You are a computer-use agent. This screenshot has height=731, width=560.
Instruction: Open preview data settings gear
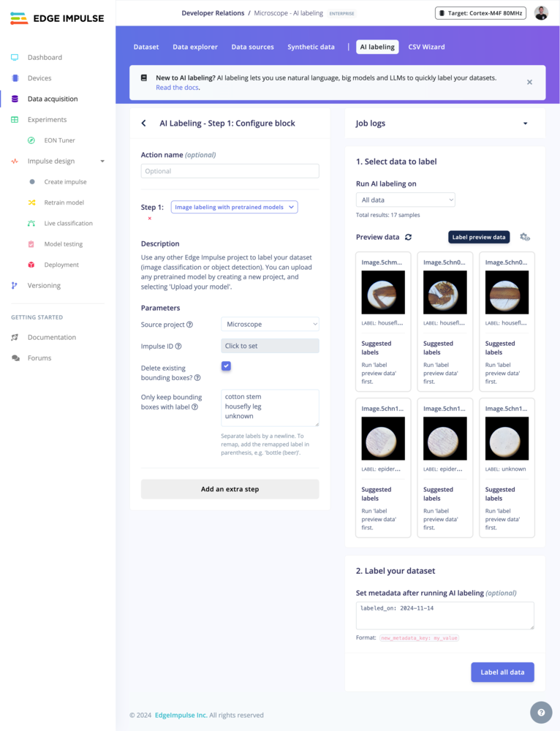click(525, 237)
